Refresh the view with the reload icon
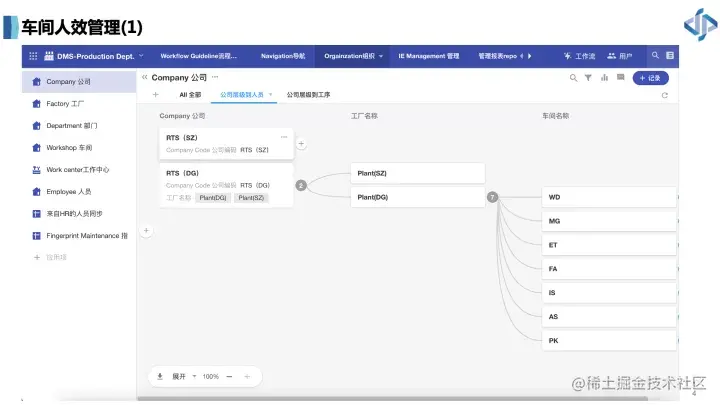 664,96
